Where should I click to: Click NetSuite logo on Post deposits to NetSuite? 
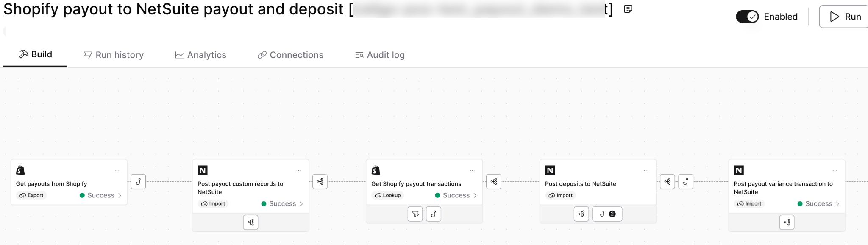coord(550,170)
